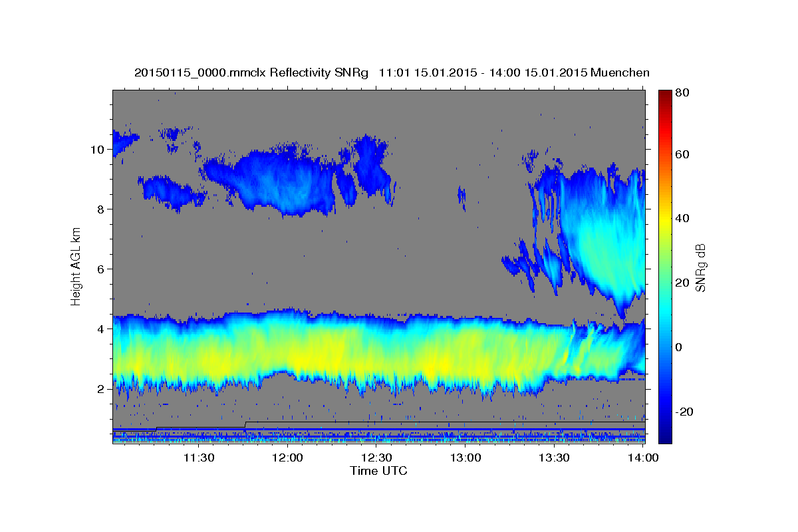Image resolution: width=798 pixels, height=532 pixels.
Task: Click the plot title text starting with 20150115_0000.mmclx
Action: coord(392,72)
